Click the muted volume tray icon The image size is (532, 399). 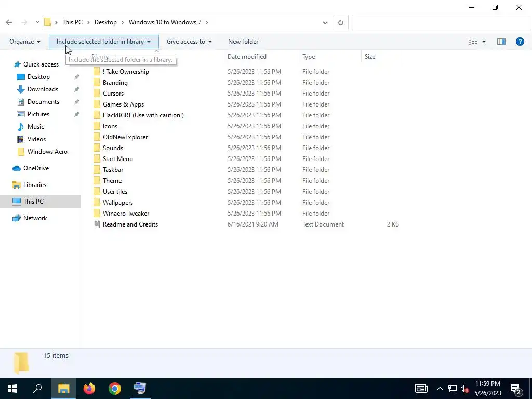465,389
